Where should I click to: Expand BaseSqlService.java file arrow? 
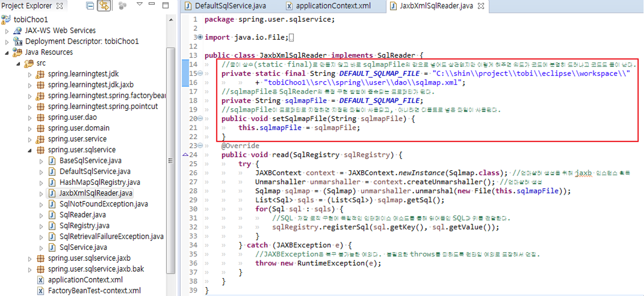[42, 161]
